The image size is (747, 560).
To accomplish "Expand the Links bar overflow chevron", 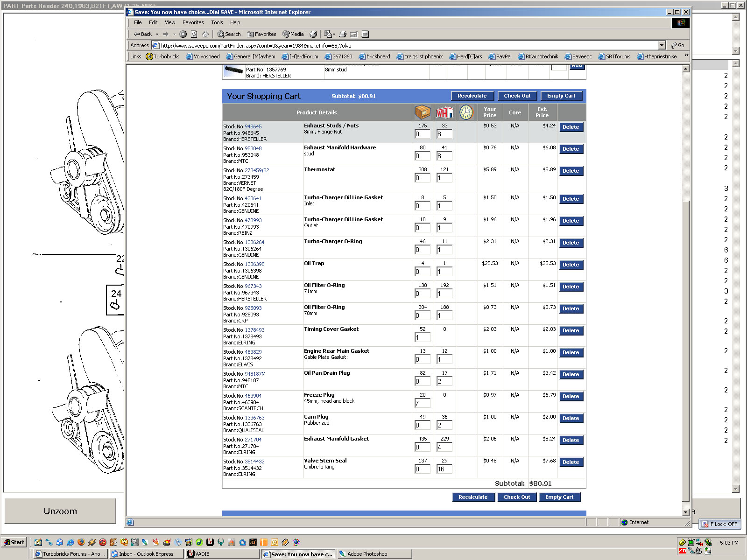I will point(686,56).
